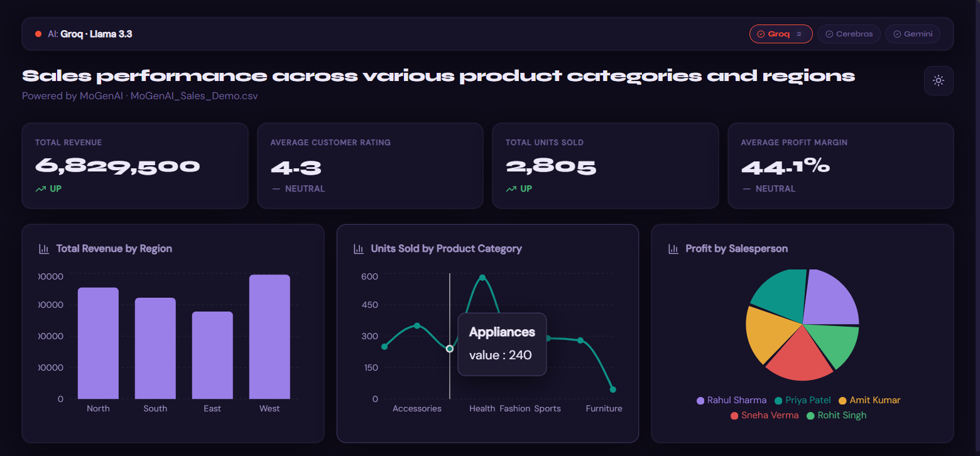Click Rahul Sharma legend entry

tap(732, 400)
